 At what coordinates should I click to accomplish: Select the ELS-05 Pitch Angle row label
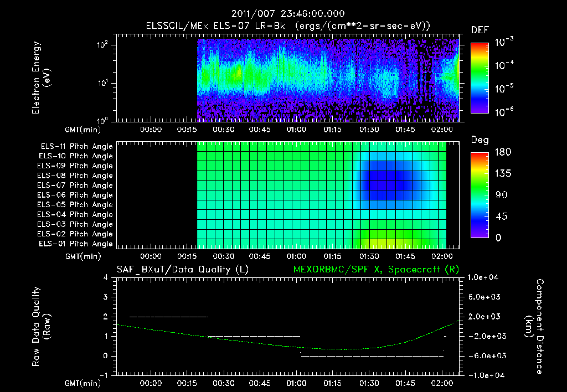click(75, 205)
